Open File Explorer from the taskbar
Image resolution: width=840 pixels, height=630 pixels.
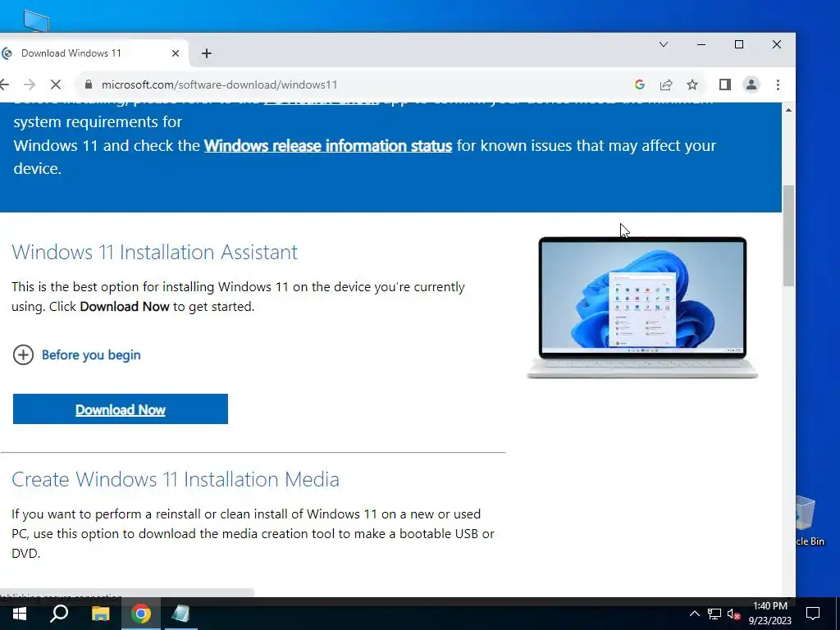100,614
